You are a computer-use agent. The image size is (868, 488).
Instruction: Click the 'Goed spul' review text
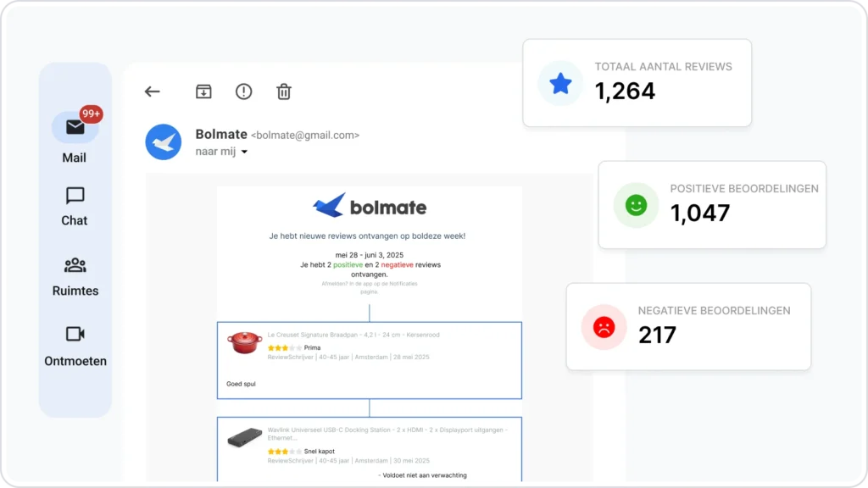click(x=241, y=384)
